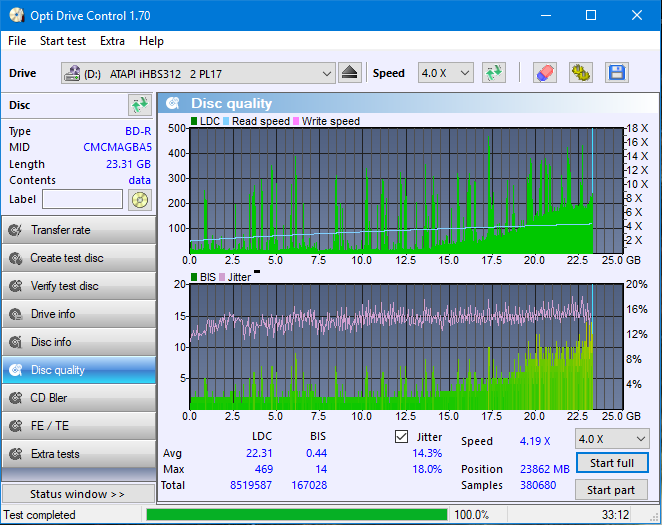Click the pink Write speed legend swatch
The height and width of the screenshot is (525, 662).
click(296, 121)
